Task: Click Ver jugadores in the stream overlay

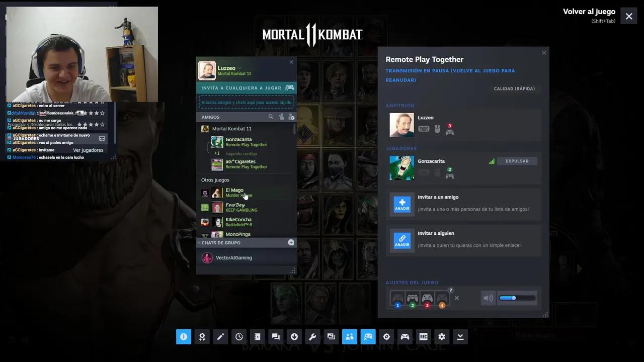Action: pyautogui.click(x=88, y=150)
